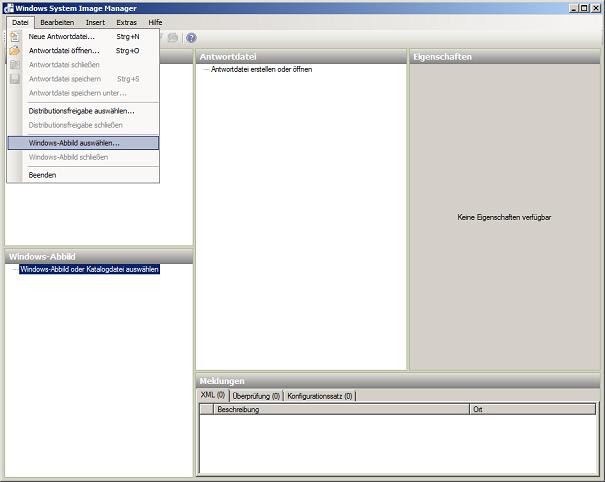Click the greyed toolbar icon left of Help
The width and height of the screenshot is (605, 482).
173,38
